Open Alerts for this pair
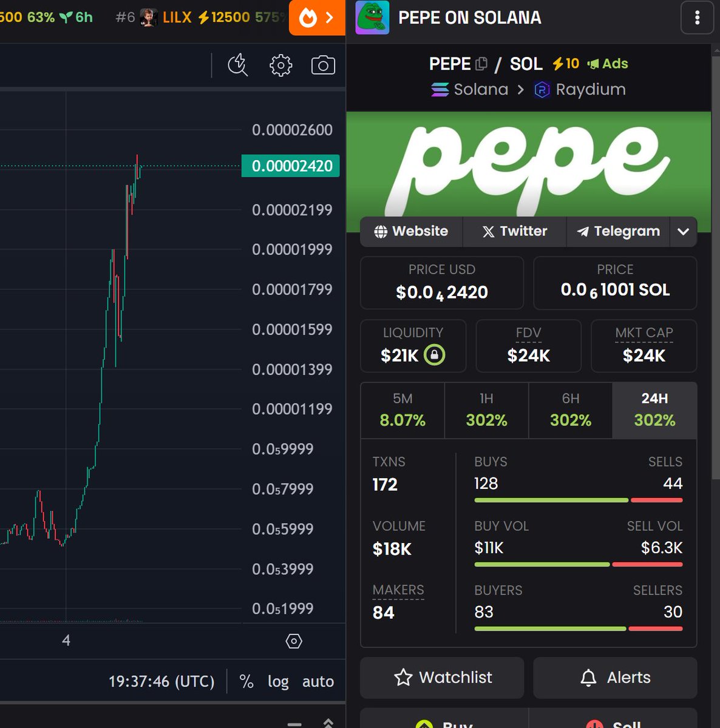 coord(615,678)
